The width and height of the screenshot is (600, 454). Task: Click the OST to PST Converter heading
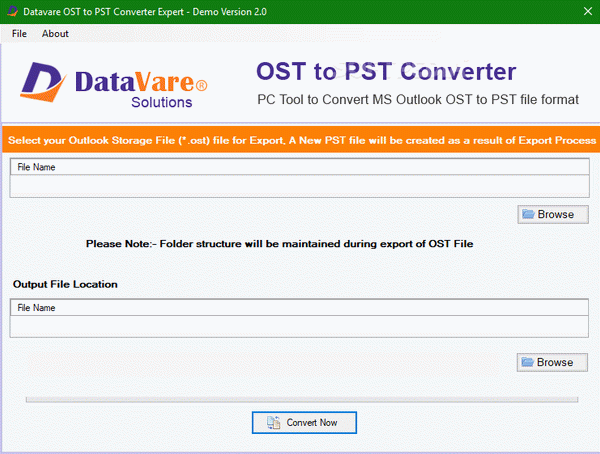tap(386, 71)
